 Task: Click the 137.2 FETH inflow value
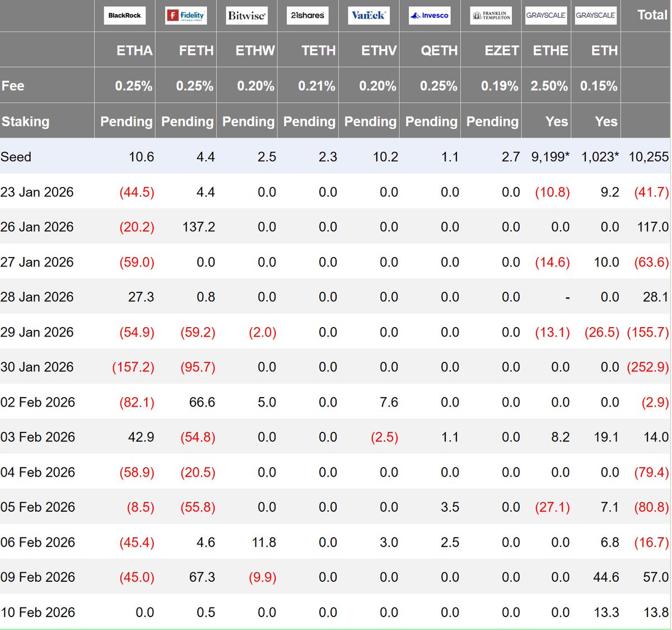198,227
